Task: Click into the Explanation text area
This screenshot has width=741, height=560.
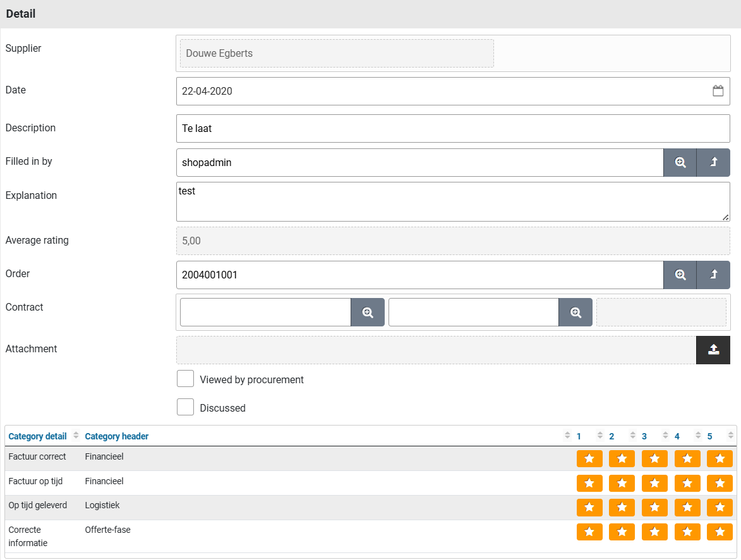Action: click(452, 201)
